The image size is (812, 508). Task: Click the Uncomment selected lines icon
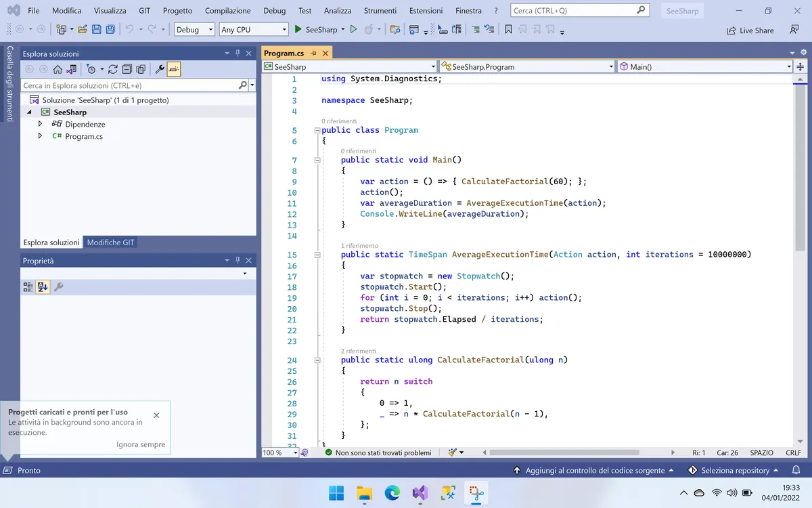pyautogui.click(x=489, y=30)
